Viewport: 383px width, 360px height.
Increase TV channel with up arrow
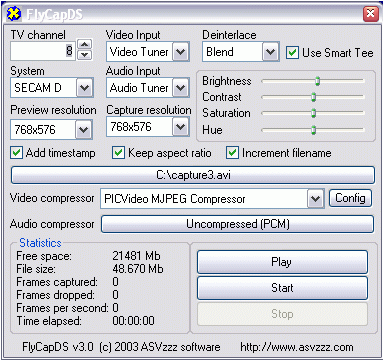click(x=85, y=44)
